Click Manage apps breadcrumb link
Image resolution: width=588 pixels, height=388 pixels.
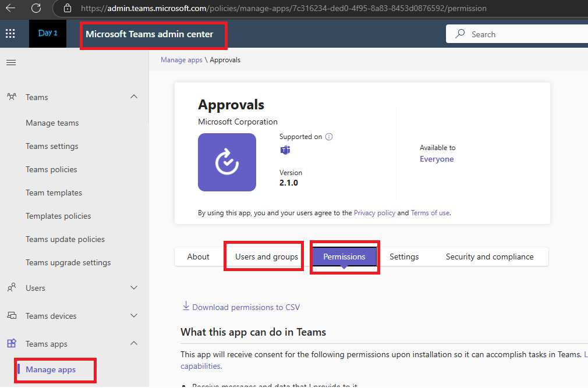(181, 60)
